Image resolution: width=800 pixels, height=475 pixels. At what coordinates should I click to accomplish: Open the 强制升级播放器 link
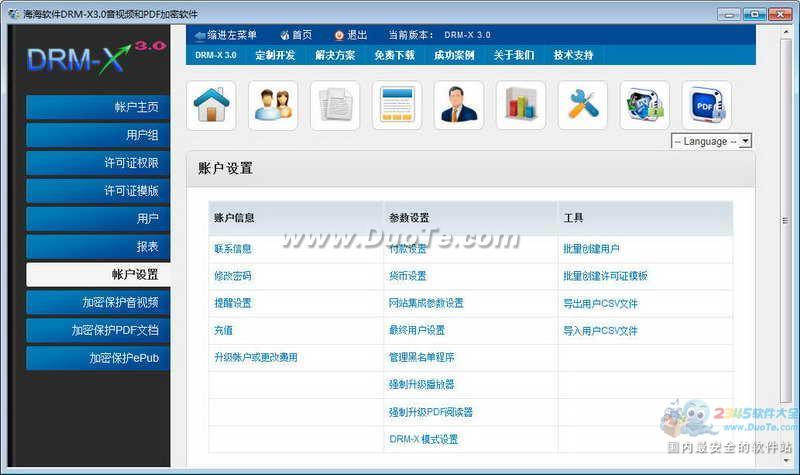point(421,384)
